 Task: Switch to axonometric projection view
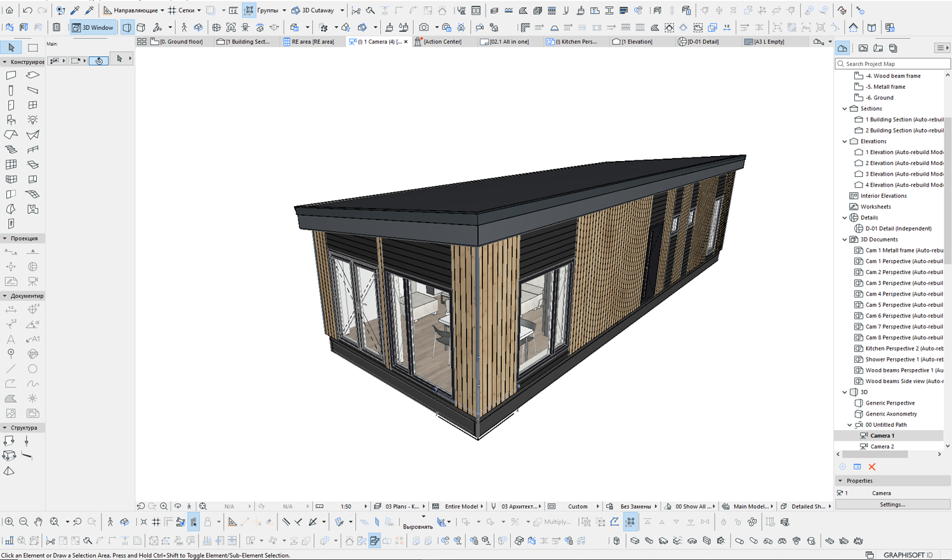[141, 27]
